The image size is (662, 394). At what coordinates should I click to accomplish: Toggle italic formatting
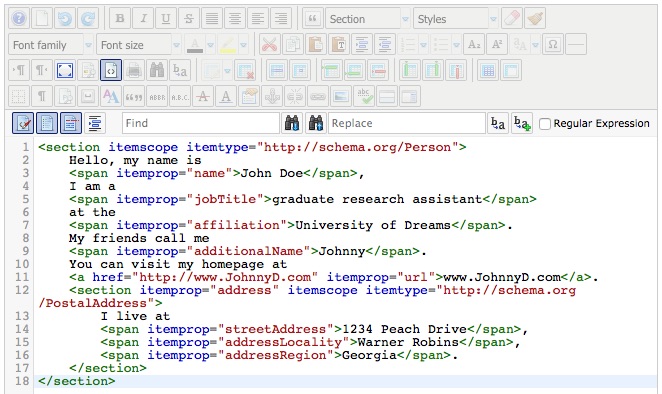click(x=143, y=19)
